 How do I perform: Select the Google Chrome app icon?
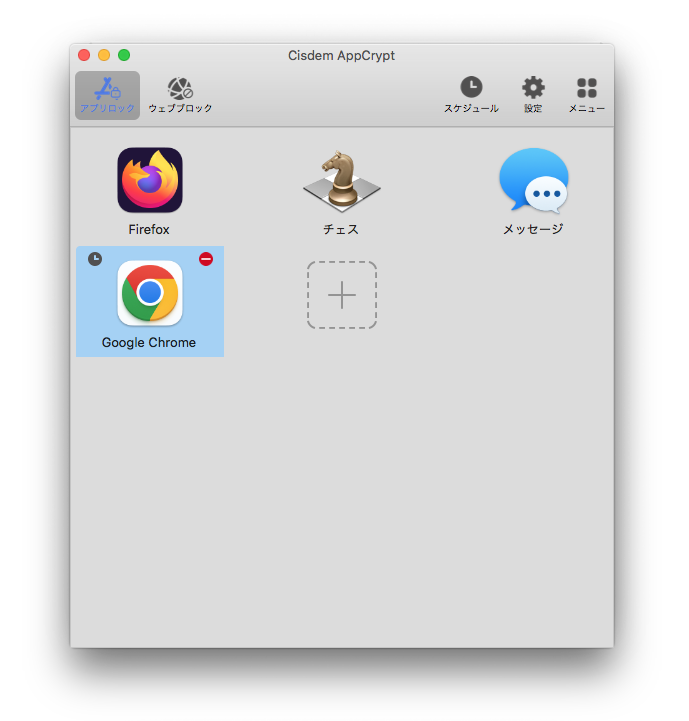tap(150, 293)
